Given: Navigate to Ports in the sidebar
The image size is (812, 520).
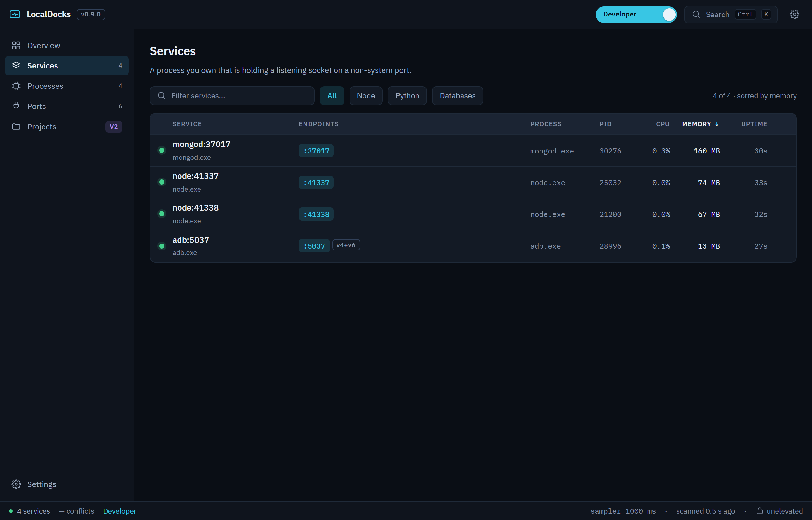Looking at the screenshot, I should (x=67, y=106).
